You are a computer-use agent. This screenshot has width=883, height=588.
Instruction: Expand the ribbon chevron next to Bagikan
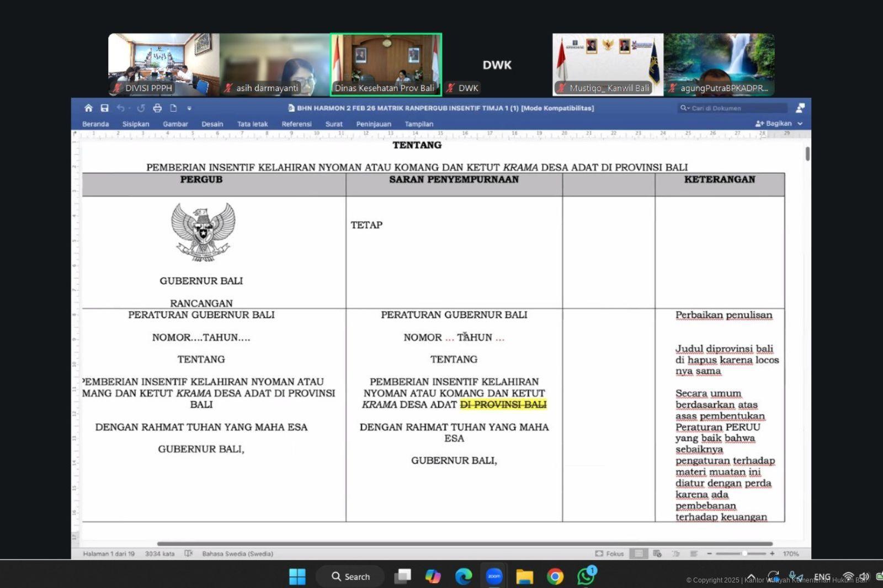800,124
